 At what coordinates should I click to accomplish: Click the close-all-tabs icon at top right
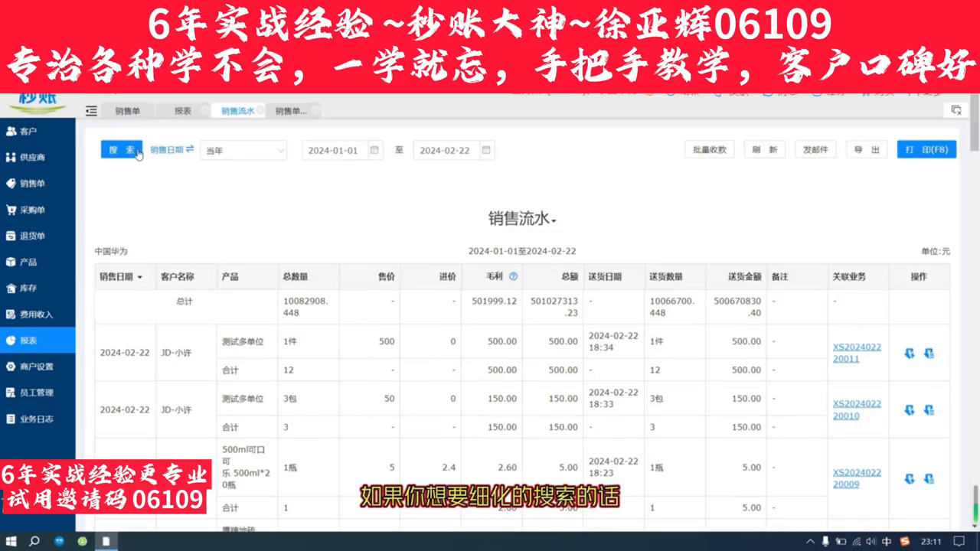pos(955,110)
